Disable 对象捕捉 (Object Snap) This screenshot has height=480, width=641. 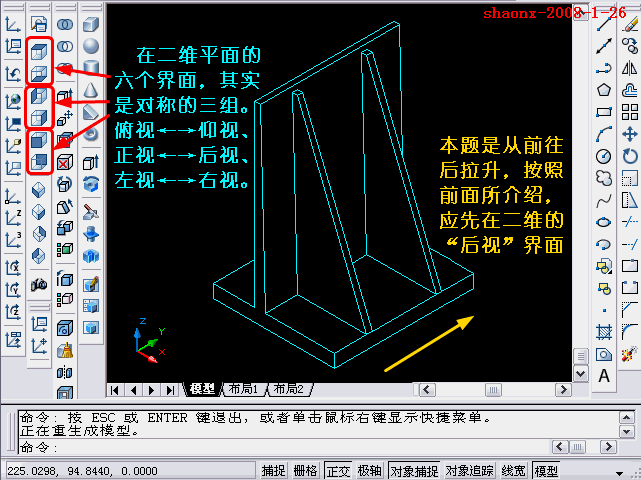[413, 470]
